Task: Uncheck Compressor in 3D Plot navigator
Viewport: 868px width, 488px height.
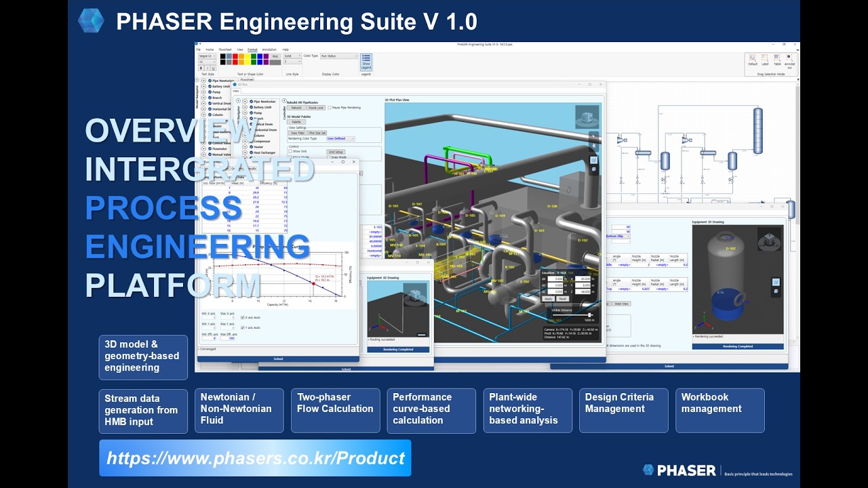Action: point(251,141)
